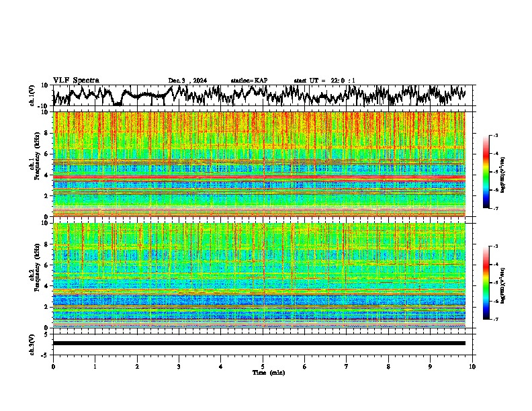The height and width of the screenshot is (411, 532).
Task: Click the red 3.7 kHz band in ch.1 spectrogram
Action: [259, 177]
